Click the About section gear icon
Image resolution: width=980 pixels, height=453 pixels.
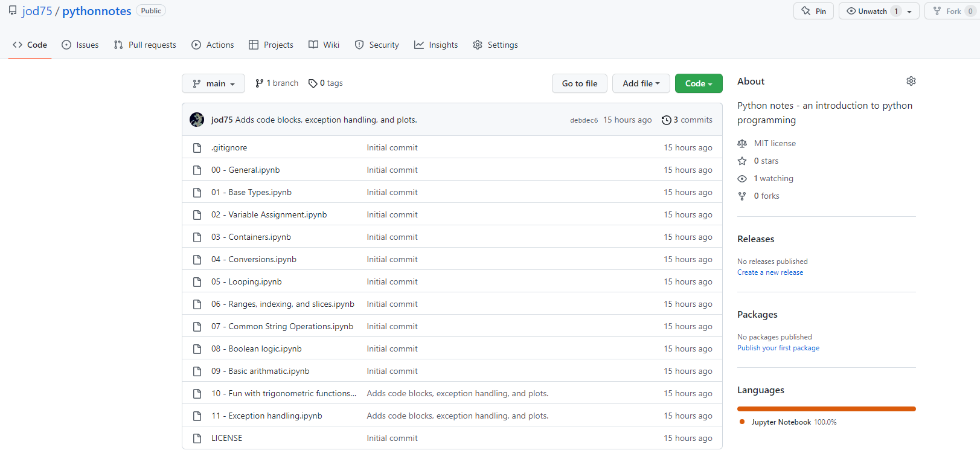(911, 81)
